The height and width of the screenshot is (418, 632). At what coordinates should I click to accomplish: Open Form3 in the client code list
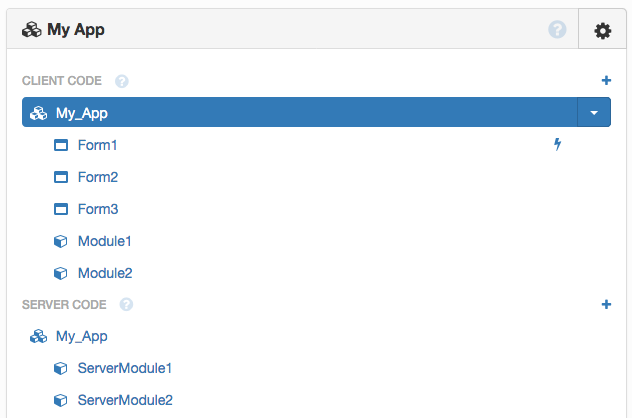98,209
